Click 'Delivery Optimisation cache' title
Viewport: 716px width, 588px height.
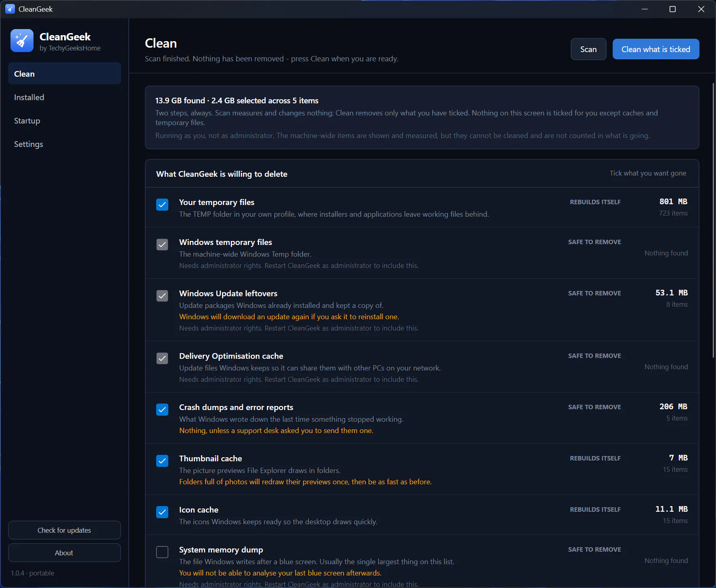[231, 356]
